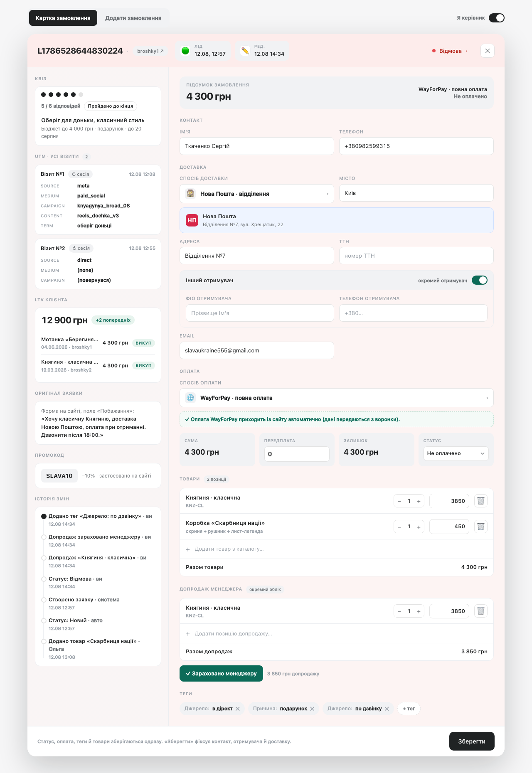Click the red НП logo icon

tap(192, 220)
